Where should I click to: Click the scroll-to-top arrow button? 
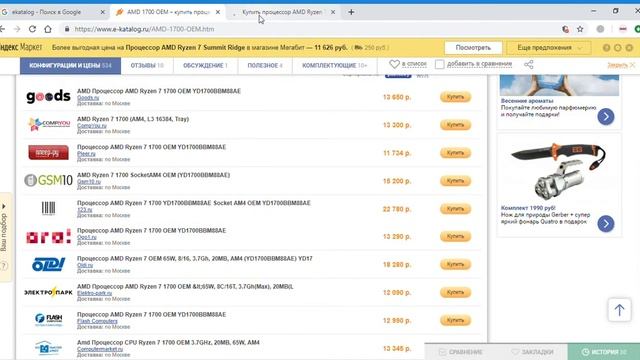(620, 310)
